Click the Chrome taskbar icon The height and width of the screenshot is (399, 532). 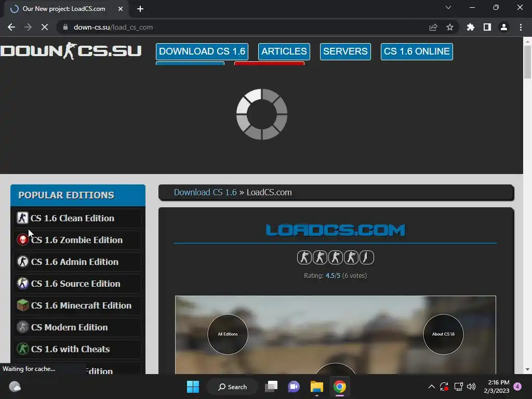[x=339, y=387]
